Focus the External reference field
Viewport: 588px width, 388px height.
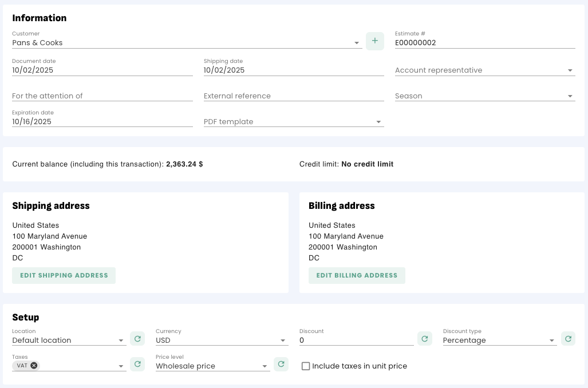coord(293,96)
